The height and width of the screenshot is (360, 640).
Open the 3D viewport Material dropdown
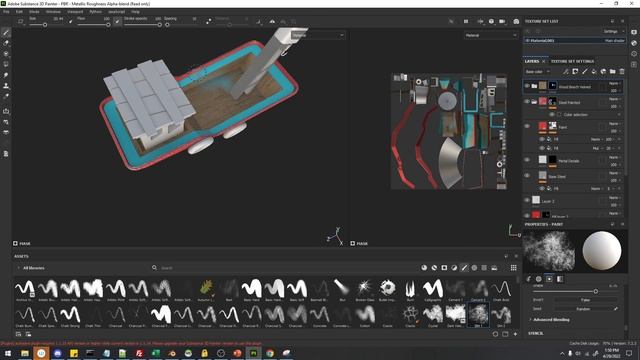(318, 36)
